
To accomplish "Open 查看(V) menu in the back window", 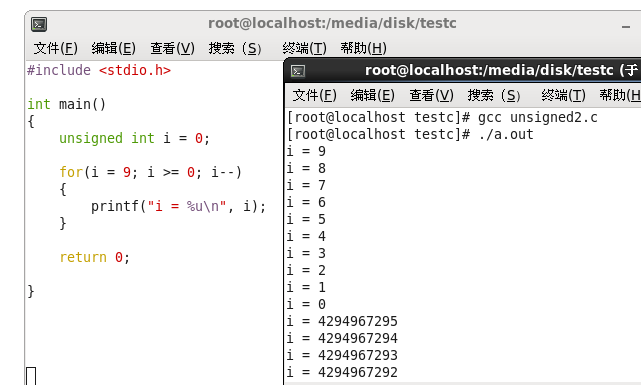I will (x=173, y=48).
